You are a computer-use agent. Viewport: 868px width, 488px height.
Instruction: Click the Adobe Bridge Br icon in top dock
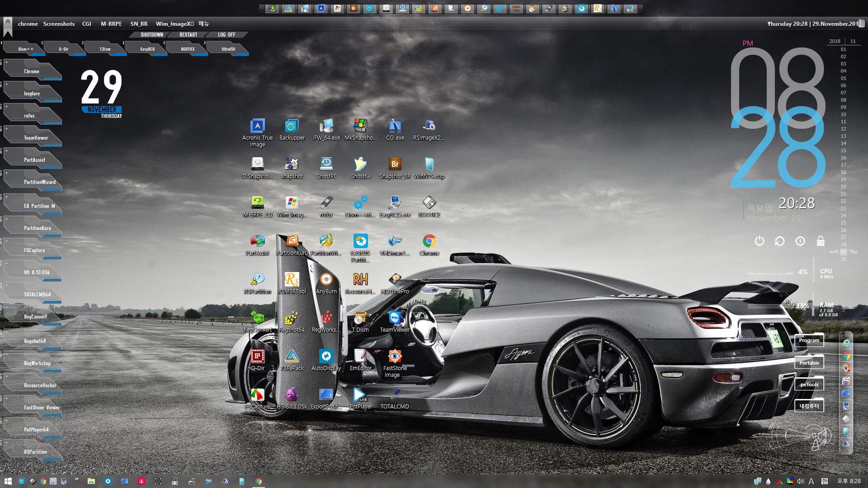pos(354,9)
